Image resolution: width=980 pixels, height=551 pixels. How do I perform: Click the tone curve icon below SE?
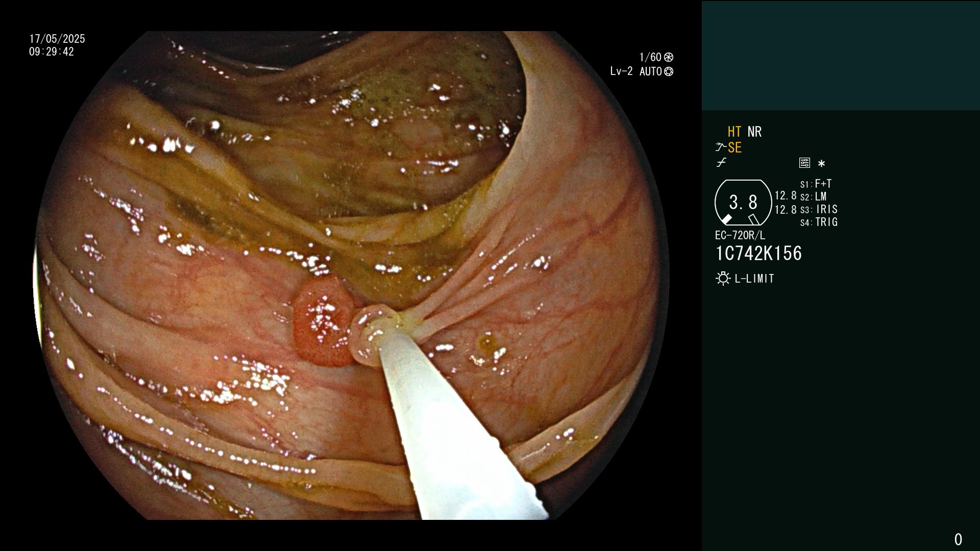(x=721, y=163)
